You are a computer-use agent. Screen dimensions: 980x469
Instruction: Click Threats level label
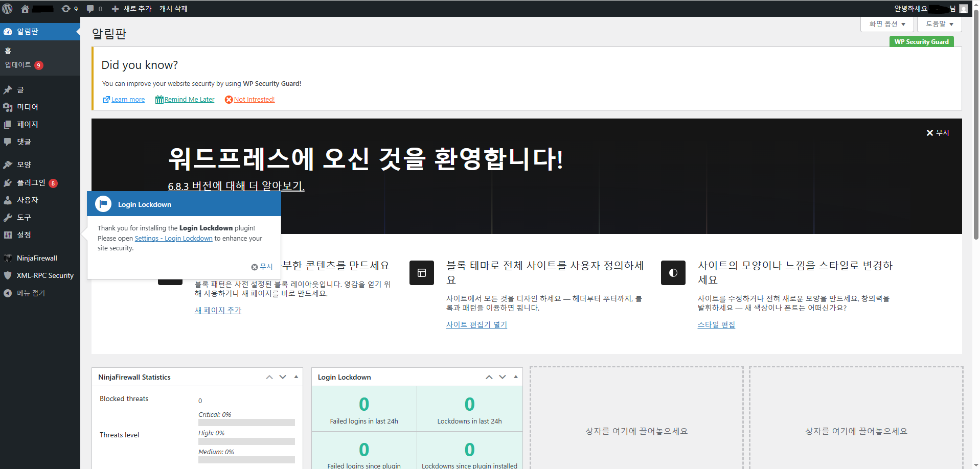[x=119, y=435]
